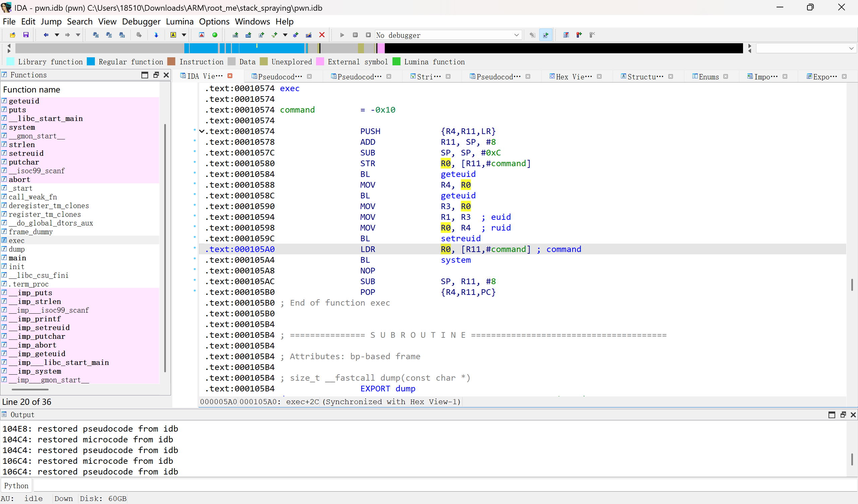
Task: Click the red warning triangle toolbar icon
Action: click(201, 35)
